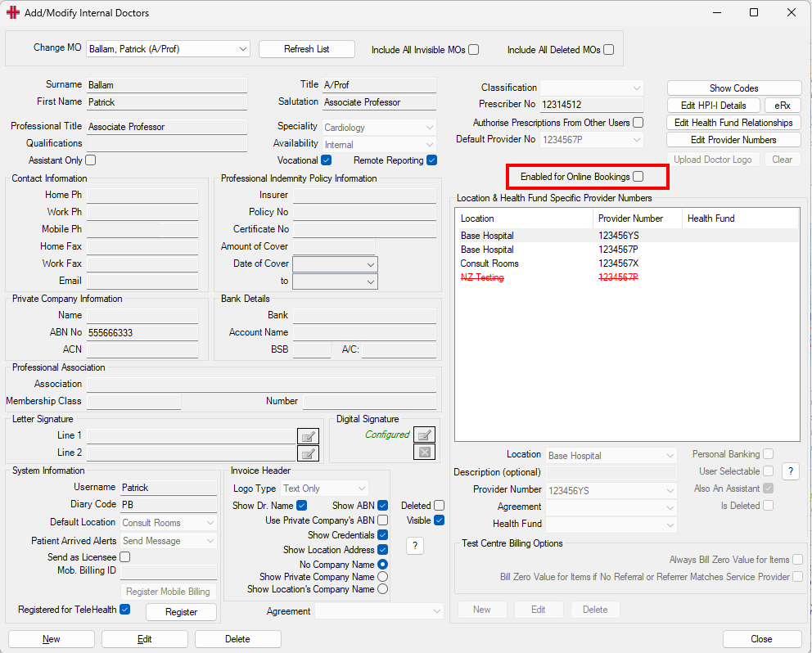Open Patient Arrived Alerts dropdown
Viewport: 812px width, 653px height.
(169, 541)
